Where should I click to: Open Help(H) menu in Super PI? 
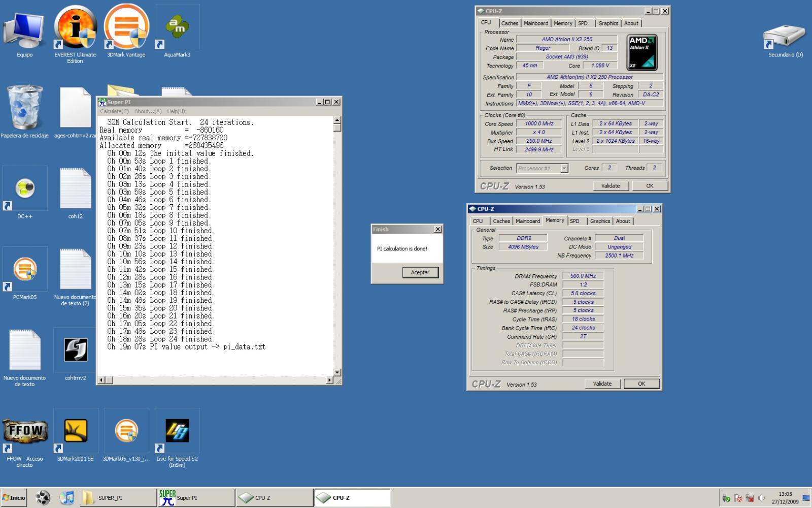click(x=176, y=111)
